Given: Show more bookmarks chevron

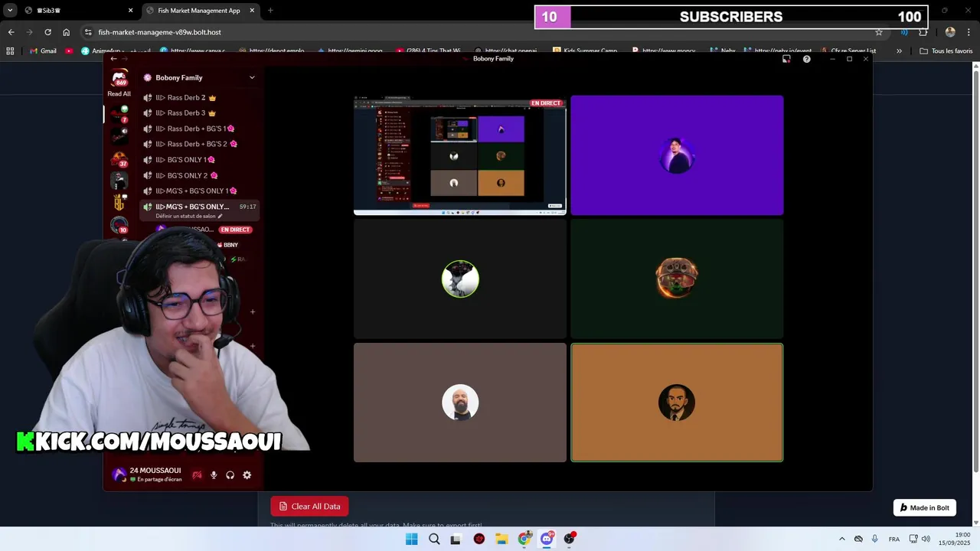Looking at the screenshot, I should point(899,51).
